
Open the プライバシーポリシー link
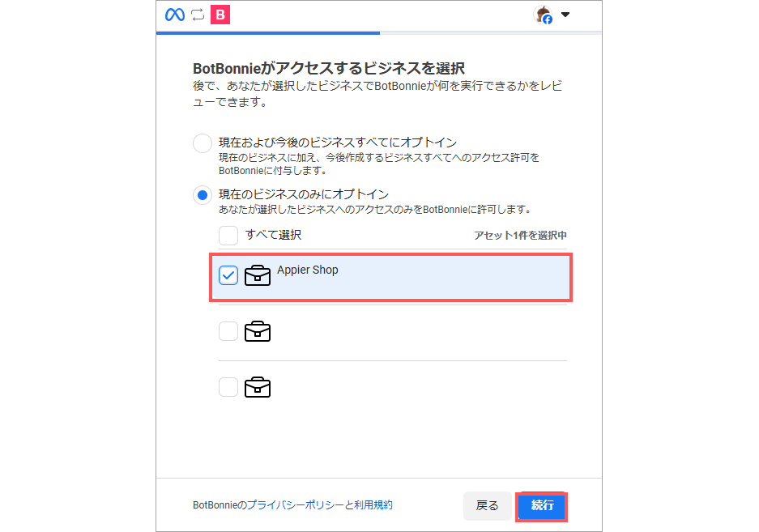pyautogui.click(x=296, y=505)
